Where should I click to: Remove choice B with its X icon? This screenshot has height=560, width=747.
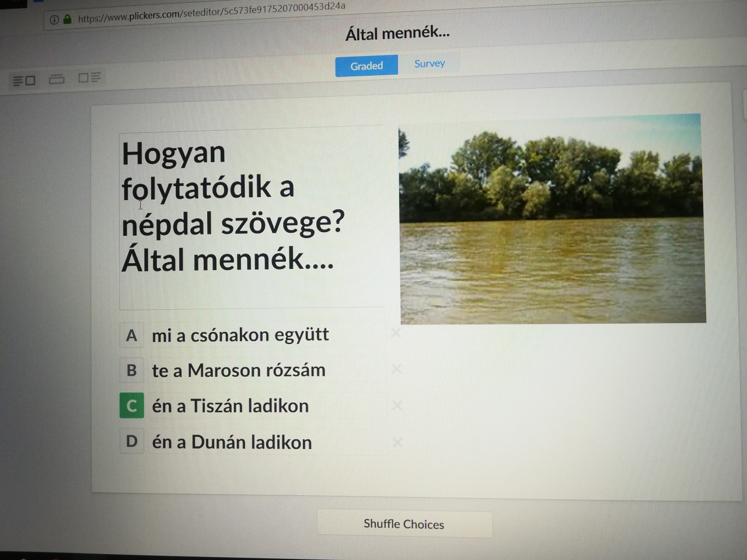(x=397, y=369)
